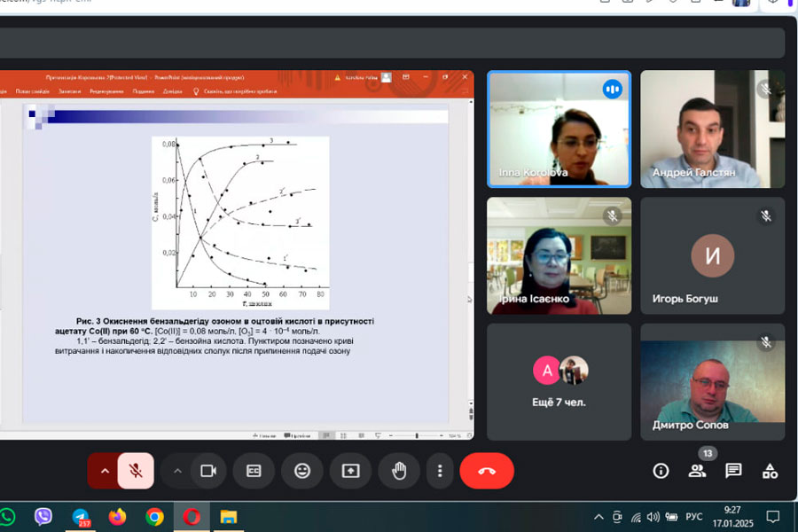Open video settings arrow beside camera
798x532 pixels.
(177, 471)
